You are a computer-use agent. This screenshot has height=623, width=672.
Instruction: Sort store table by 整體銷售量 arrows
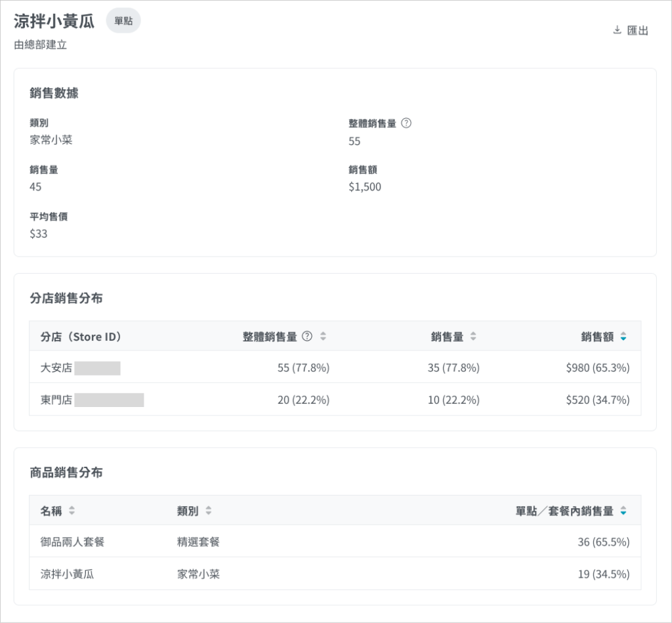[x=323, y=337]
